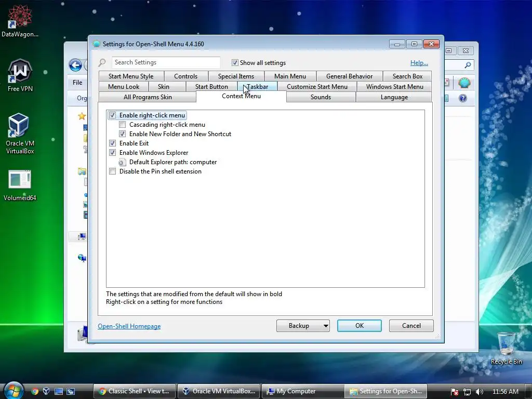532x399 pixels.
Task: Click the File menu in Explorer window
Action: (x=77, y=83)
